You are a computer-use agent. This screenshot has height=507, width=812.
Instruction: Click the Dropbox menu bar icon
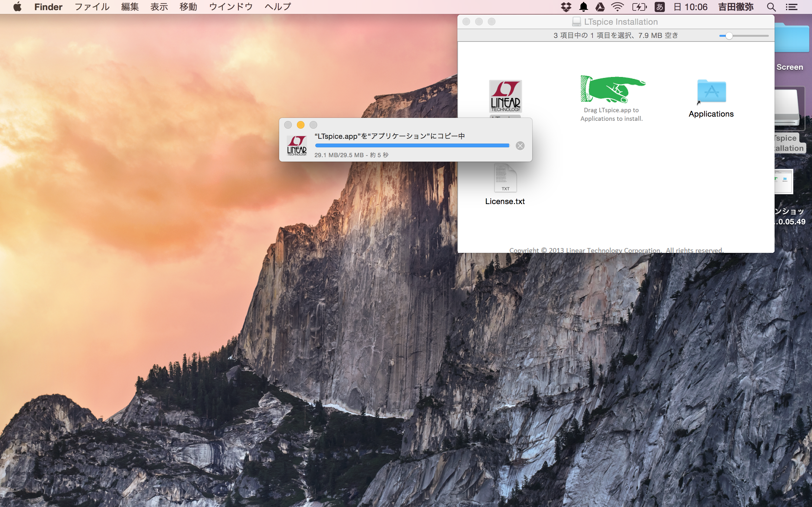(x=566, y=7)
